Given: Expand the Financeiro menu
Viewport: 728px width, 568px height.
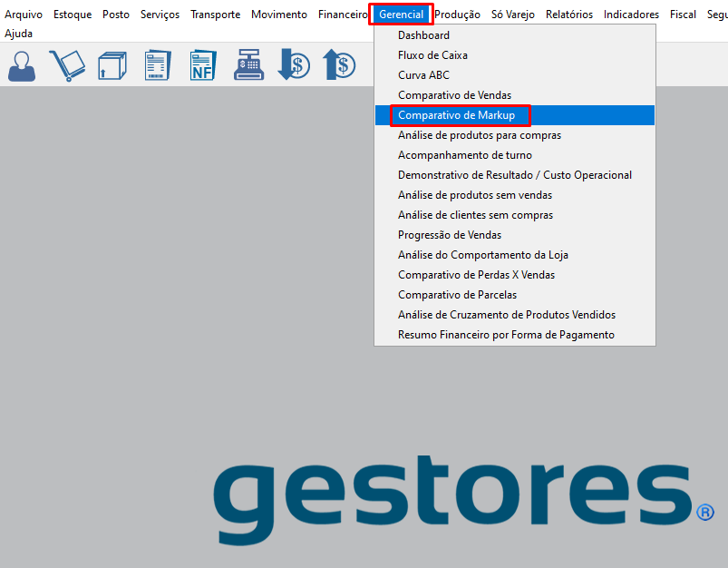Looking at the screenshot, I should pos(343,15).
